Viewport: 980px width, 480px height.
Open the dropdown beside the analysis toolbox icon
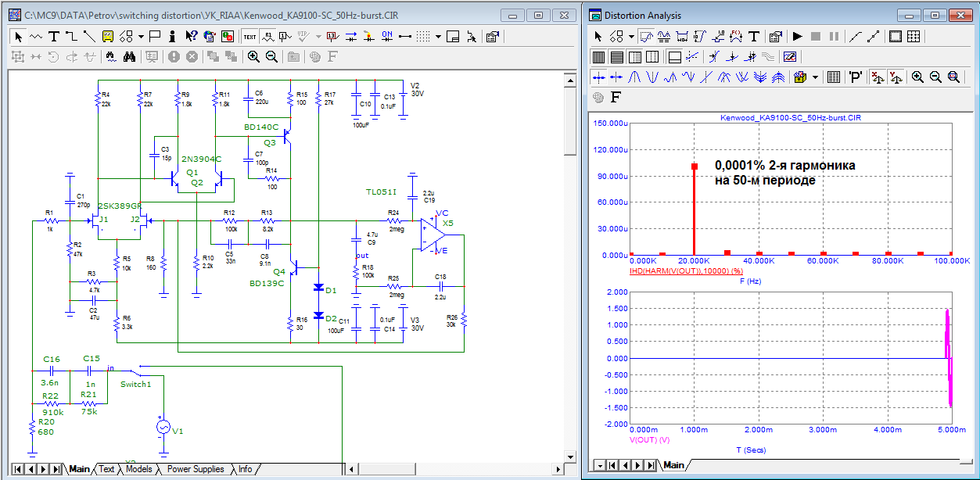point(815,77)
